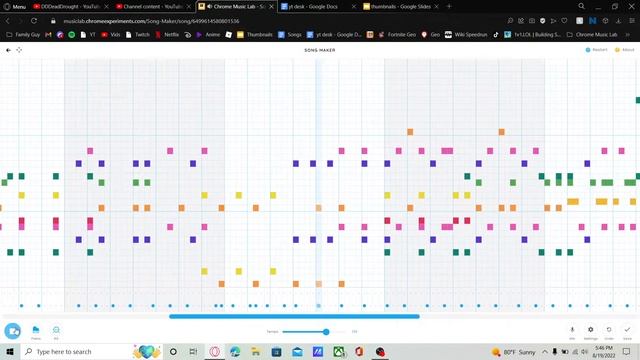
Task: Toggle the earlier of two highest orange notes
Action: (410, 132)
